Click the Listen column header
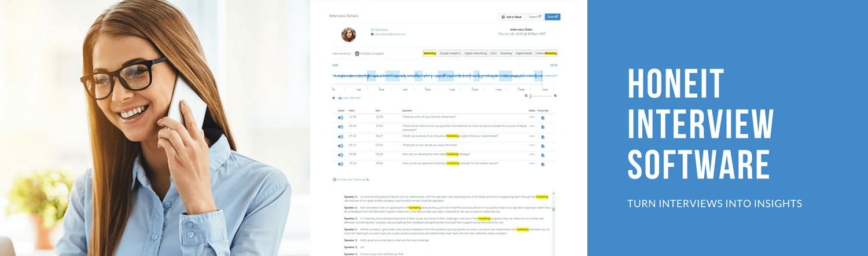The image size is (868, 256). point(341,110)
